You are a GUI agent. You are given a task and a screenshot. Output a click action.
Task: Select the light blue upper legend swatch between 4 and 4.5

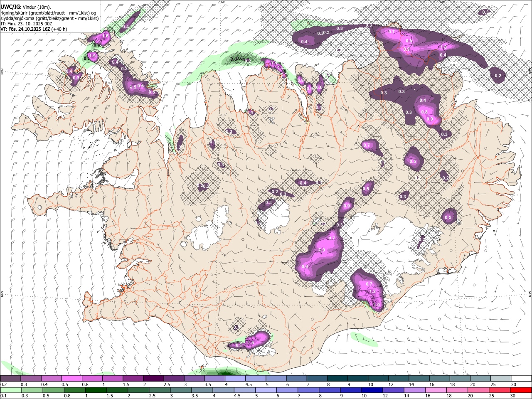pos(234,378)
